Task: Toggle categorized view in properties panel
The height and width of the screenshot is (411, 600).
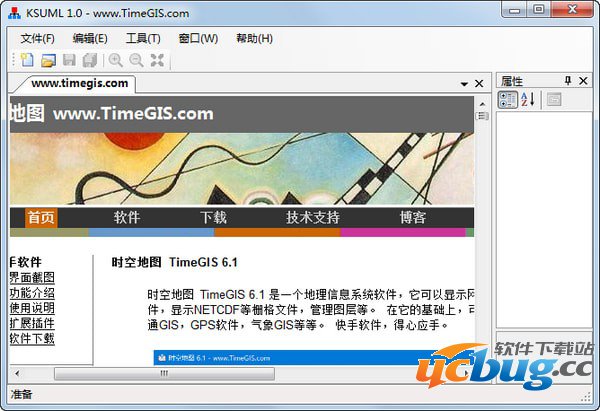Action: (x=507, y=99)
